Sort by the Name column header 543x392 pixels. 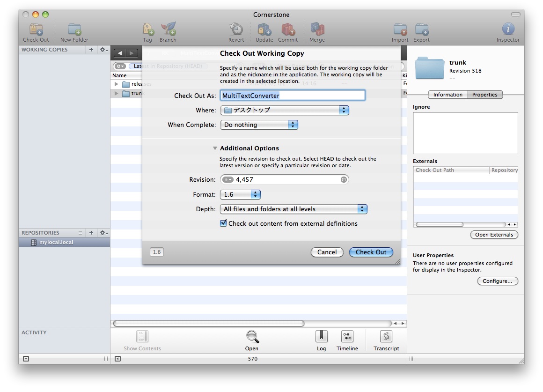pos(127,75)
